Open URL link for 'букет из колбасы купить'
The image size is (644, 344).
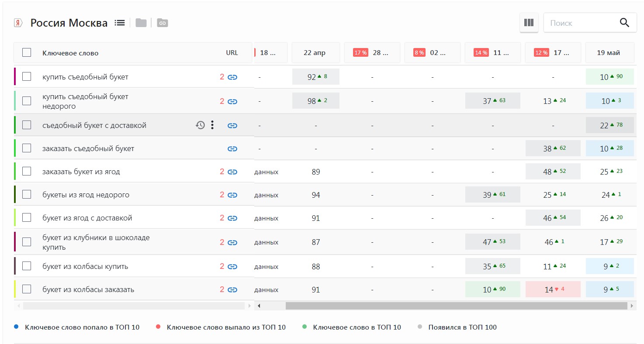[232, 267]
